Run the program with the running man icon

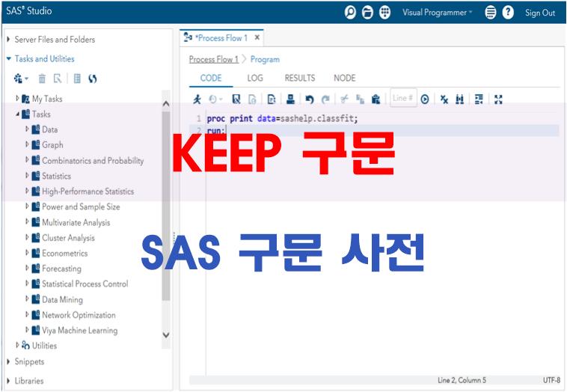pyautogui.click(x=197, y=99)
